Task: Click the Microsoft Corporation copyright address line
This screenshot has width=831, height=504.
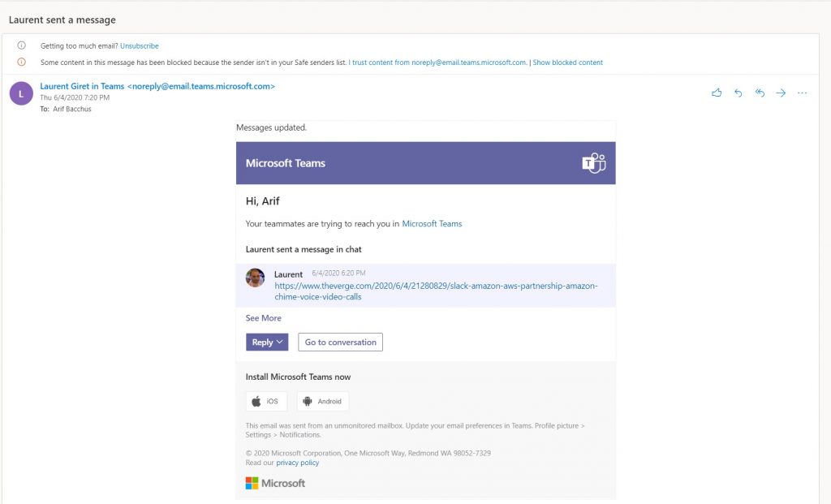Action: tap(368, 453)
